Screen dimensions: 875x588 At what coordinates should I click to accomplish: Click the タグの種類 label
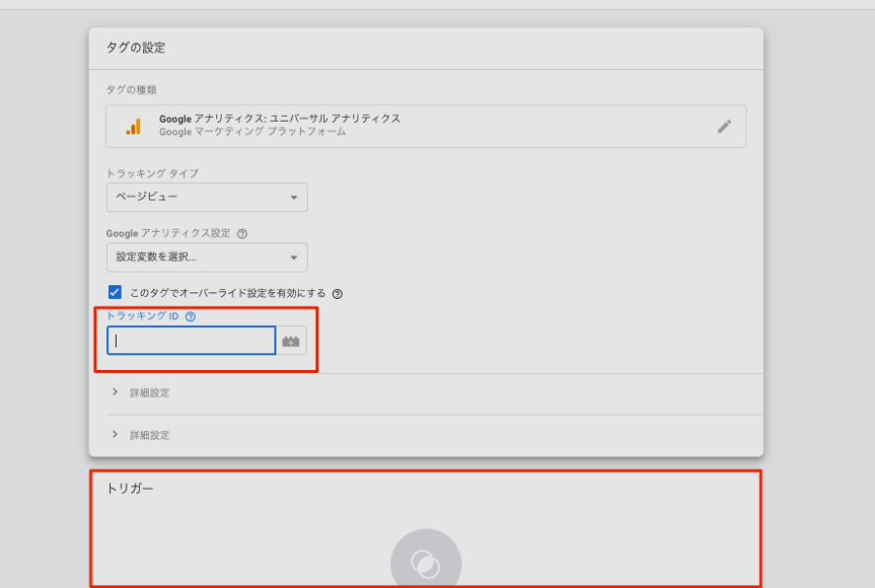(x=131, y=90)
